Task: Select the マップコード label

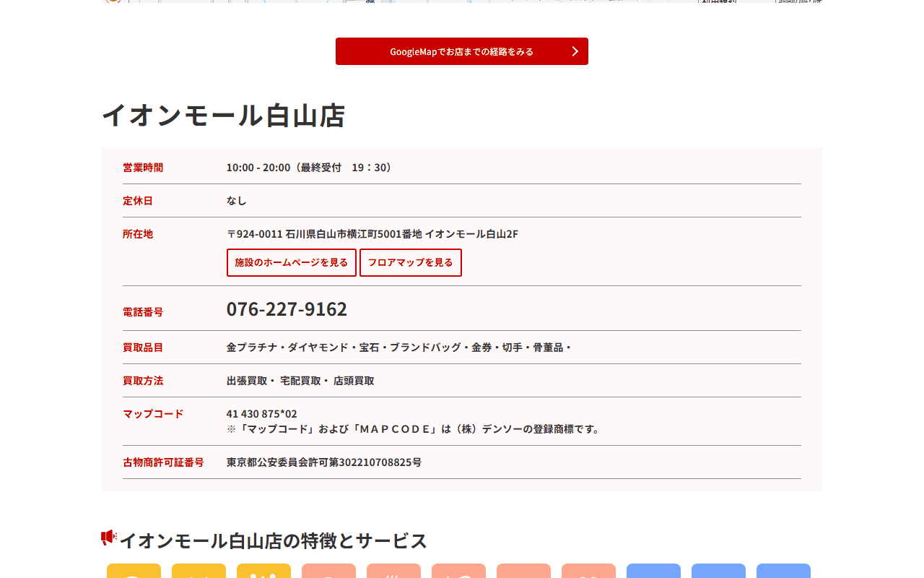Action: tap(153, 414)
